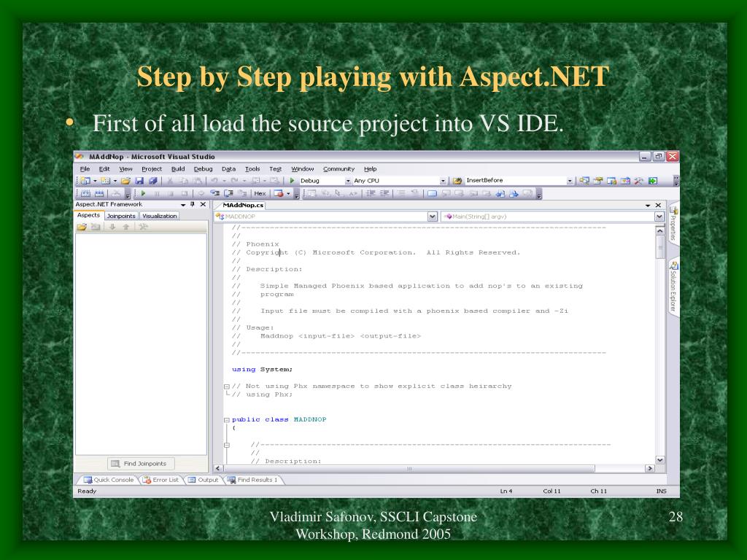
Task: Click the 'using System;' code line
Action: (262, 370)
